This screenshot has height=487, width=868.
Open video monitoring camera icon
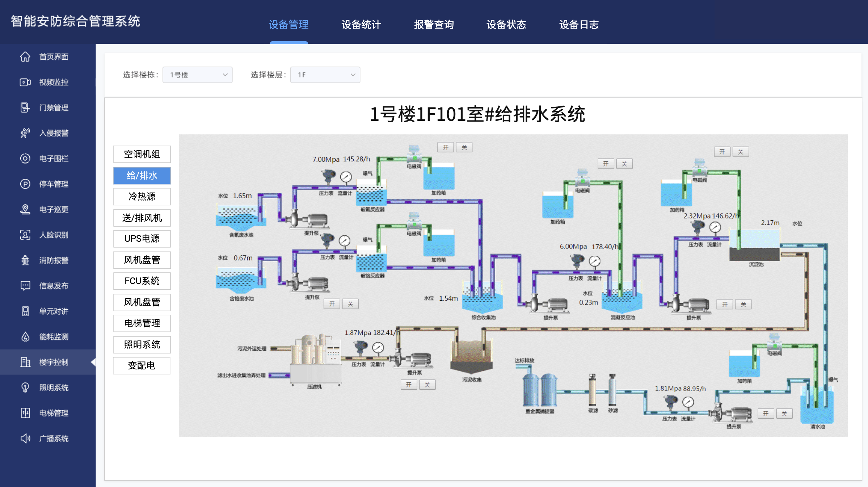(25, 82)
